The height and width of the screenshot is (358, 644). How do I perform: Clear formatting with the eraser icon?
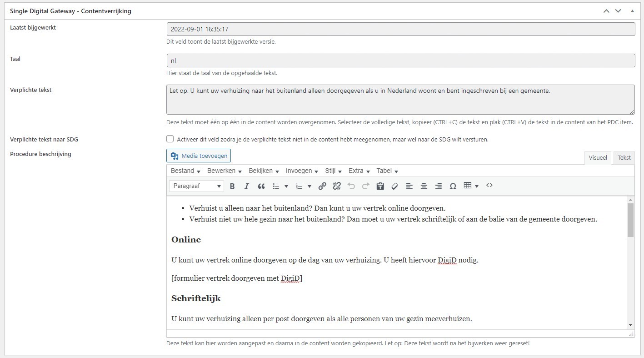point(394,186)
